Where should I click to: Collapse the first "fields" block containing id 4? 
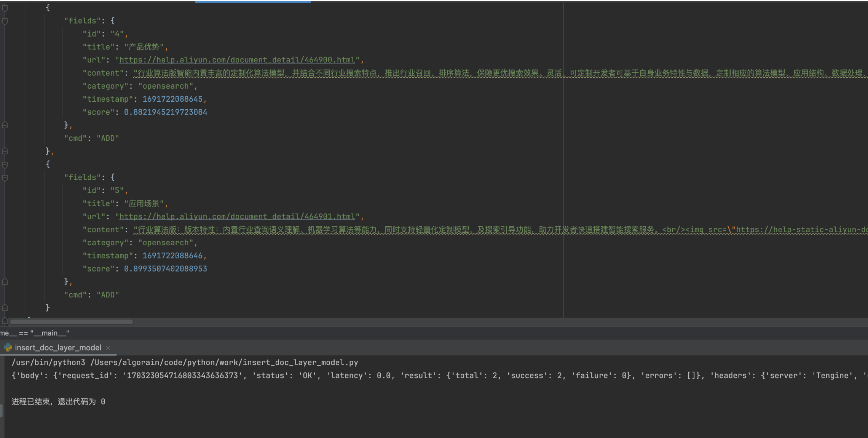[5, 21]
